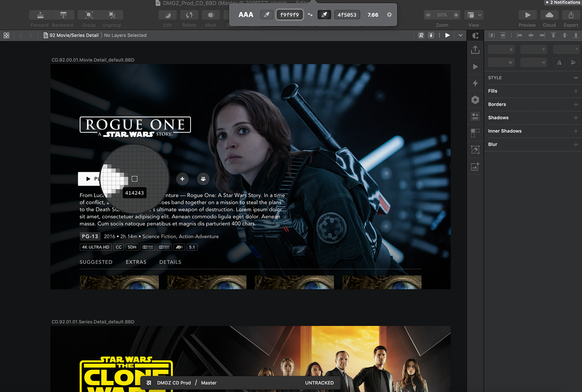Viewport: 582px width, 392px height.
Task: Click the download arrow icon in breadcrumb bar
Action: pos(431,35)
